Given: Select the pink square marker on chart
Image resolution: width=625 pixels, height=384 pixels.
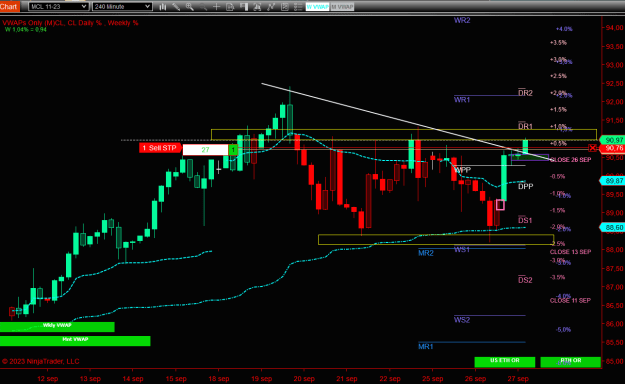Looking at the screenshot, I should [500, 205].
